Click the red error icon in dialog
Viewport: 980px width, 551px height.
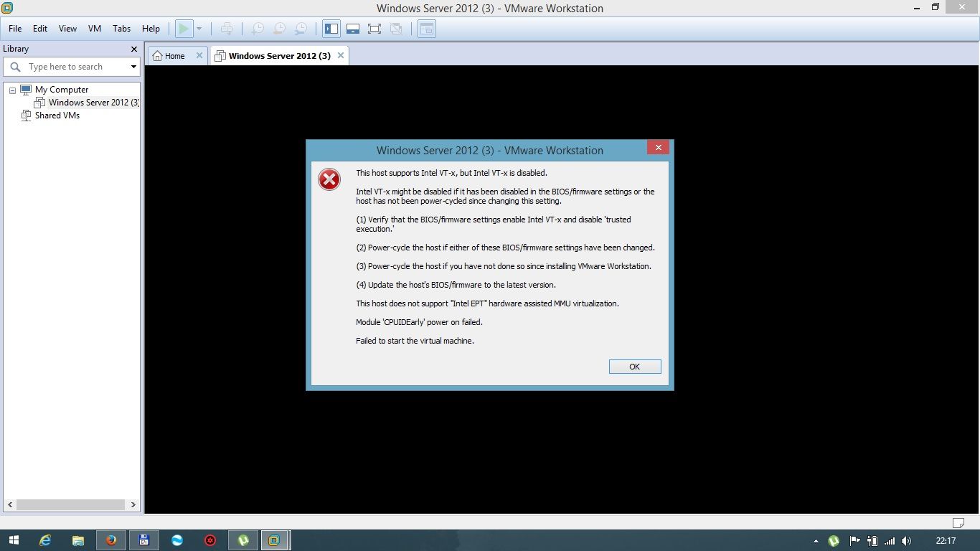point(329,179)
